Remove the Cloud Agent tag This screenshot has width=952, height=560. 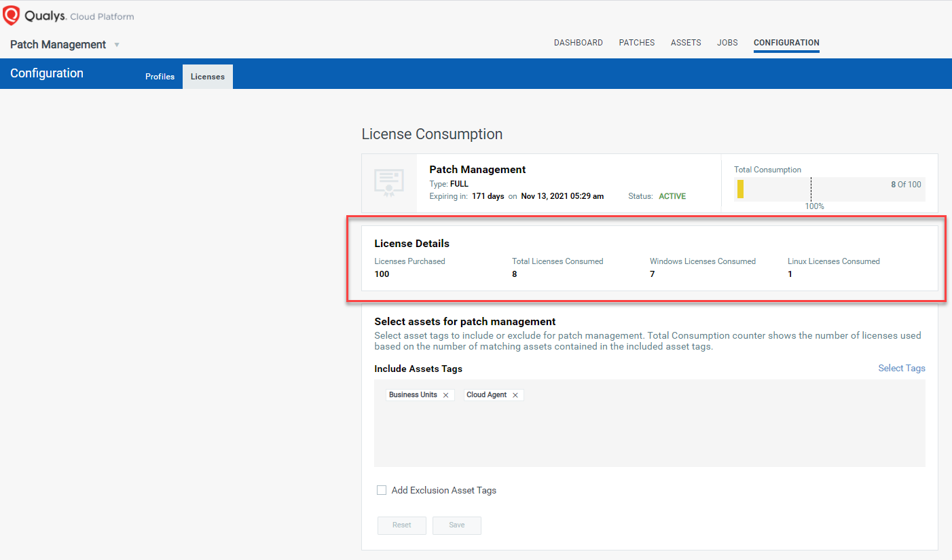[515, 395]
